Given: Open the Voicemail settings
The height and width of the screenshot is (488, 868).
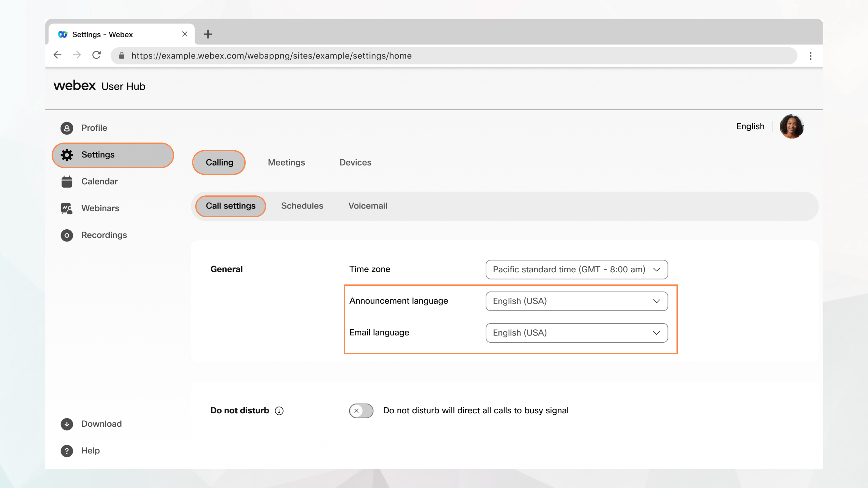Looking at the screenshot, I should [368, 206].
